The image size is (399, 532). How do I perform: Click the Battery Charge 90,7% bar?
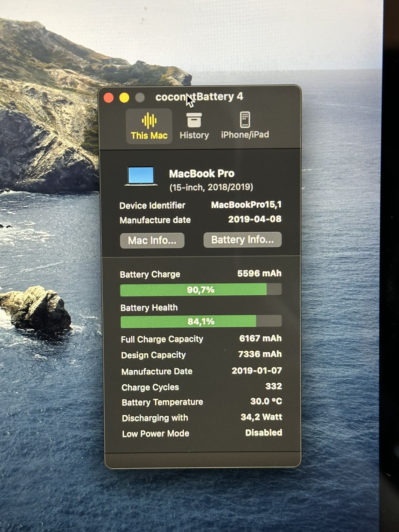(x=201, y=290)
